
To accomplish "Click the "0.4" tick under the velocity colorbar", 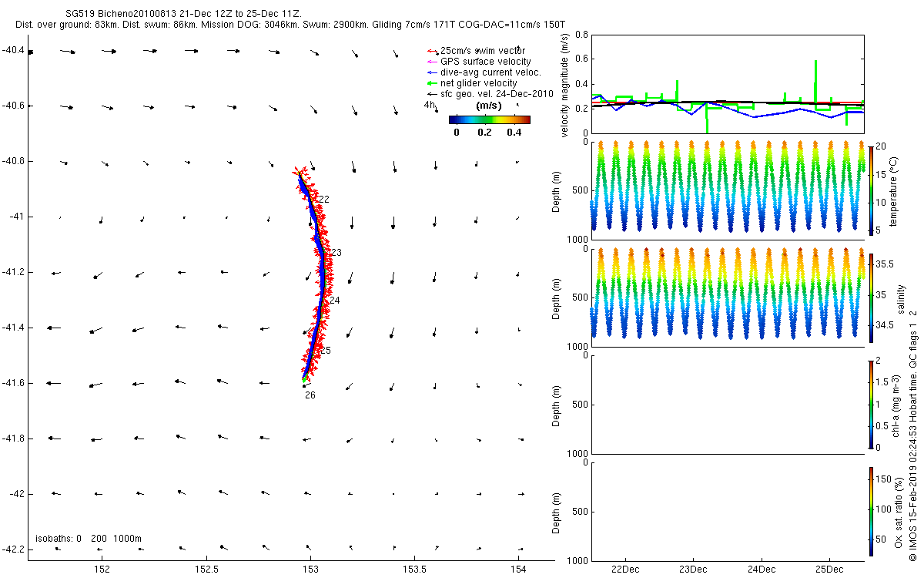I will pos(514,133).
